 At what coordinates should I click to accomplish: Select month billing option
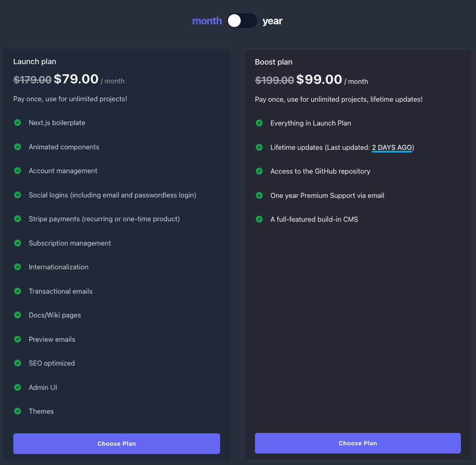(x=207, y=21)
